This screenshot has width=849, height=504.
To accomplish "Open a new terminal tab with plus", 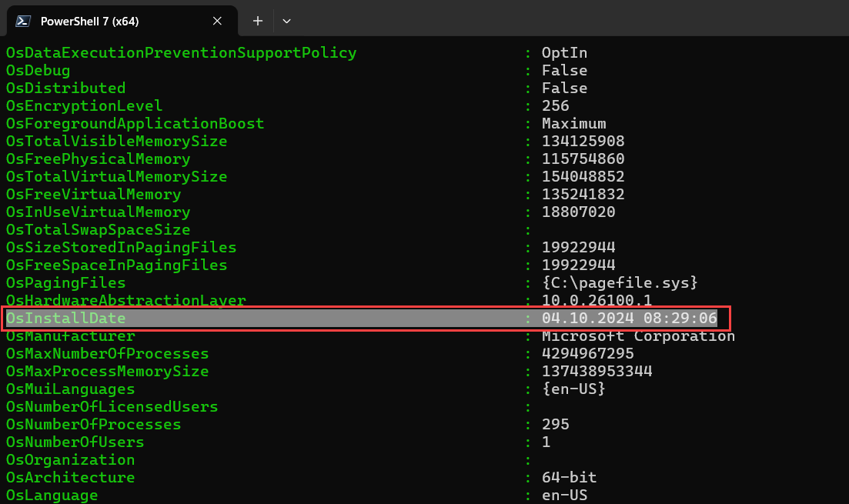I will (258, 21).
